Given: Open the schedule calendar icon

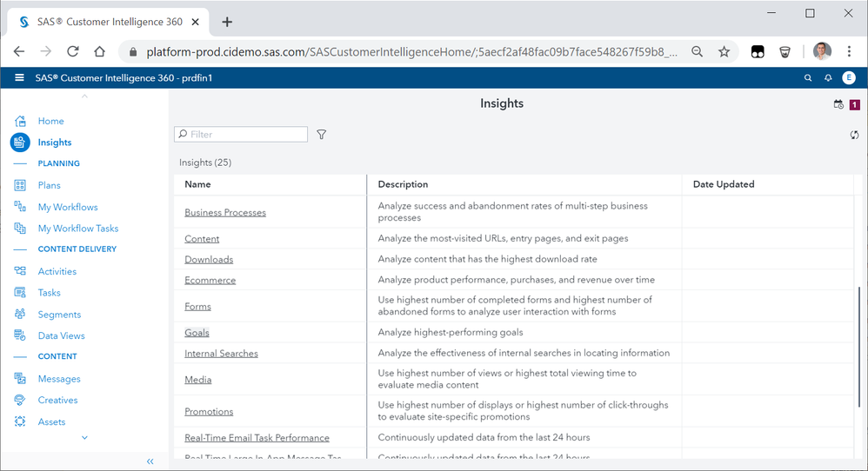Looking at the screenshot, I should pyautogui.click(x=838, y=104).
